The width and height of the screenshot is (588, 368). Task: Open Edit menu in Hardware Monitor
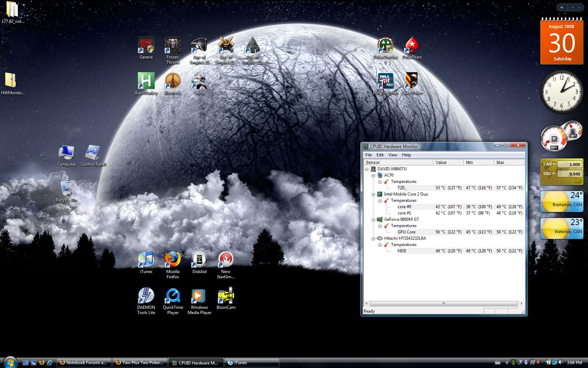380,155
